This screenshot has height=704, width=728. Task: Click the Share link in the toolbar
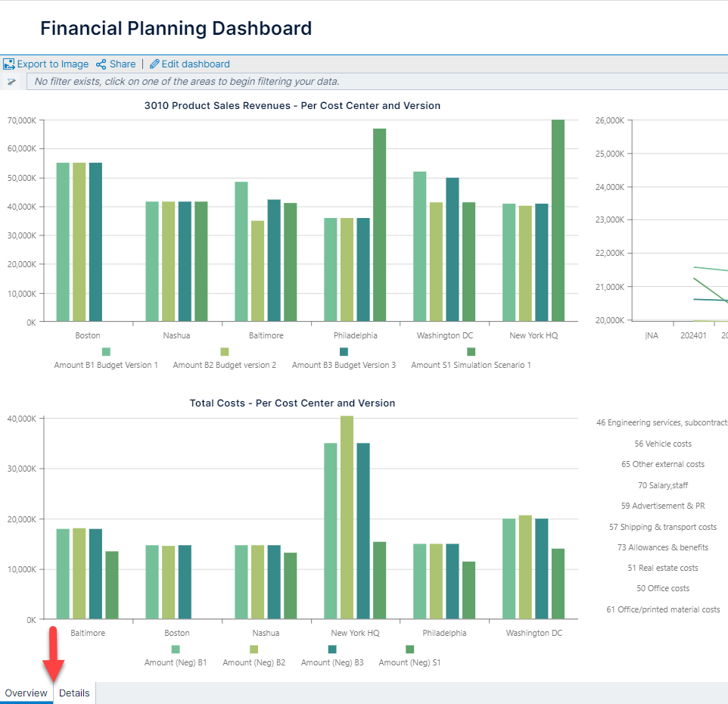click(x=122, y=64)
